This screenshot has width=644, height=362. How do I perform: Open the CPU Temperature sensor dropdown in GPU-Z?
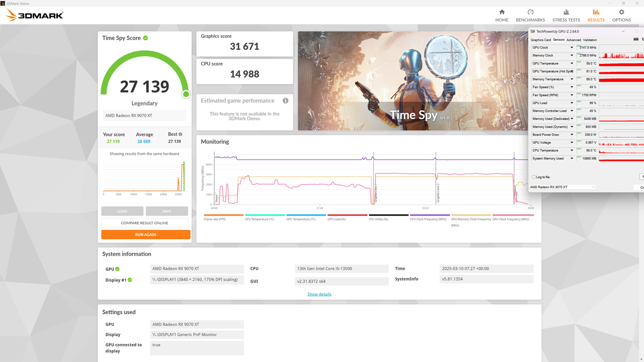[572, 150]
